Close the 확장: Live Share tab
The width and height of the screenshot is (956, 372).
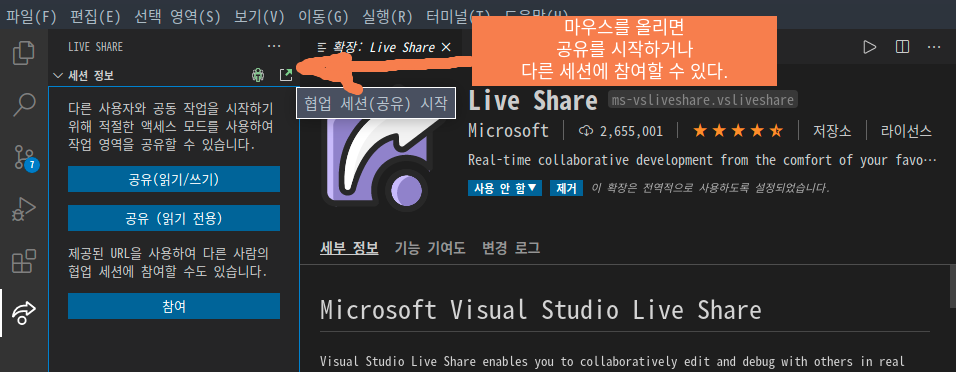pos(446,48)
